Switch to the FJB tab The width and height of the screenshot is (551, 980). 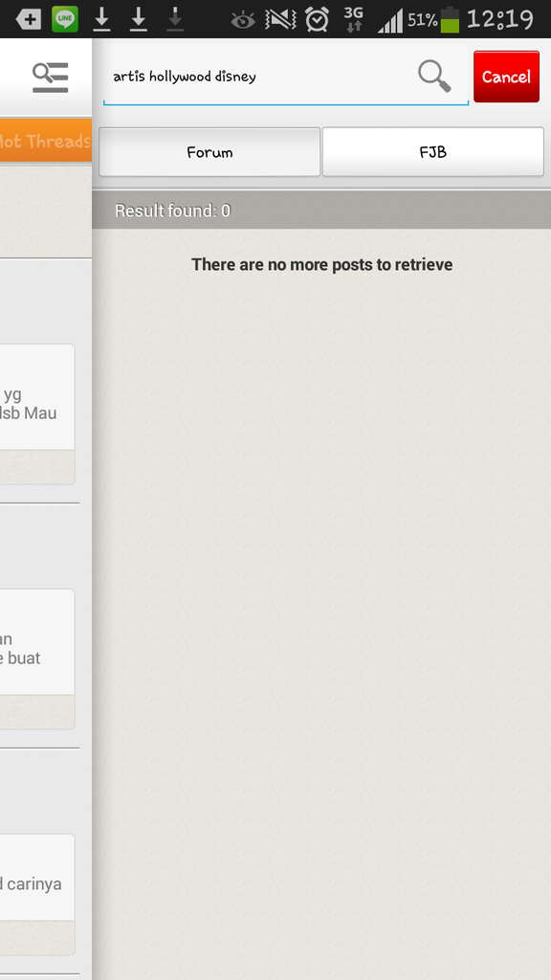coord(433,152)
